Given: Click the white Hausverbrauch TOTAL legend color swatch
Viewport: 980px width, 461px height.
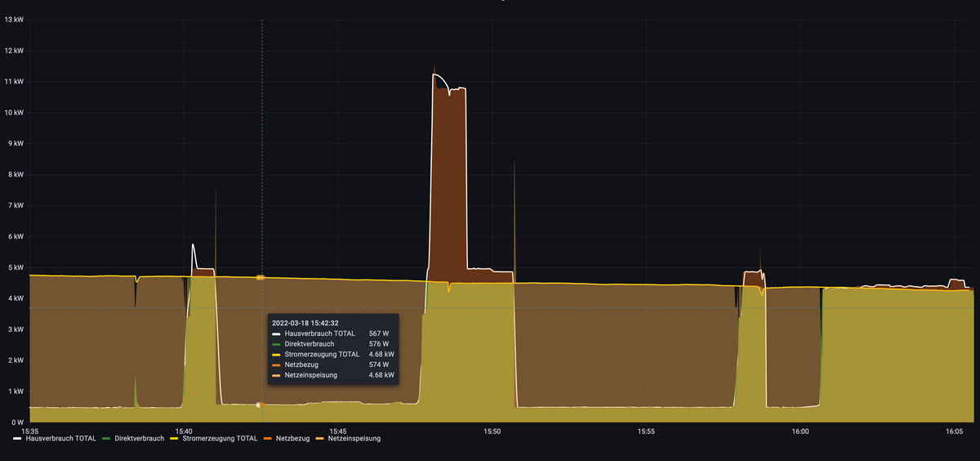Looking at the screenshot, I should 19,439.
